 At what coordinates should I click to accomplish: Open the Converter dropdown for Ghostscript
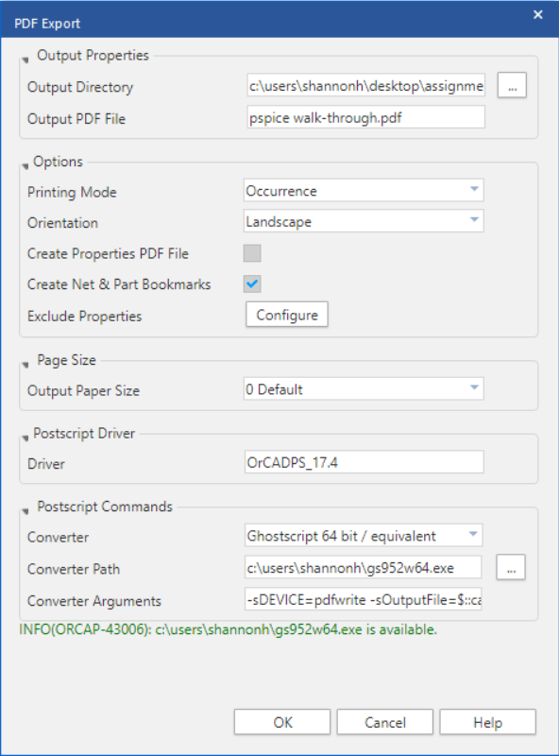(364, 535)
